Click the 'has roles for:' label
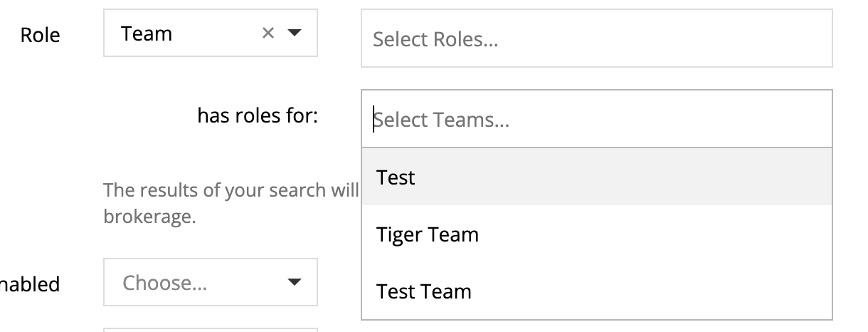 coord(258,115)
